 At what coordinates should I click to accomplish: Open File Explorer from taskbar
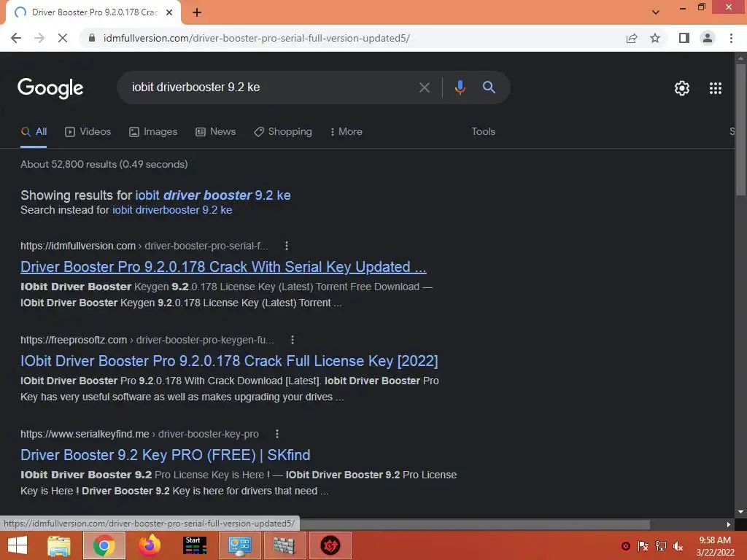[59, 545]
